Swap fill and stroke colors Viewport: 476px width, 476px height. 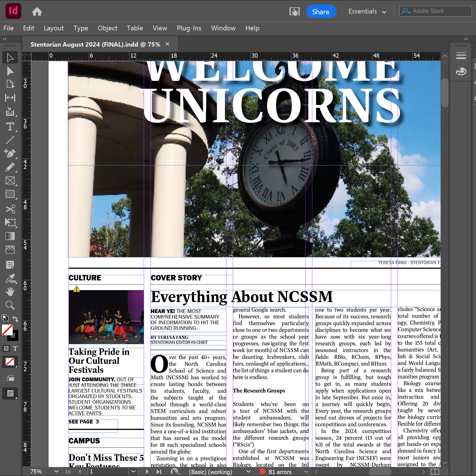[16, 319]
